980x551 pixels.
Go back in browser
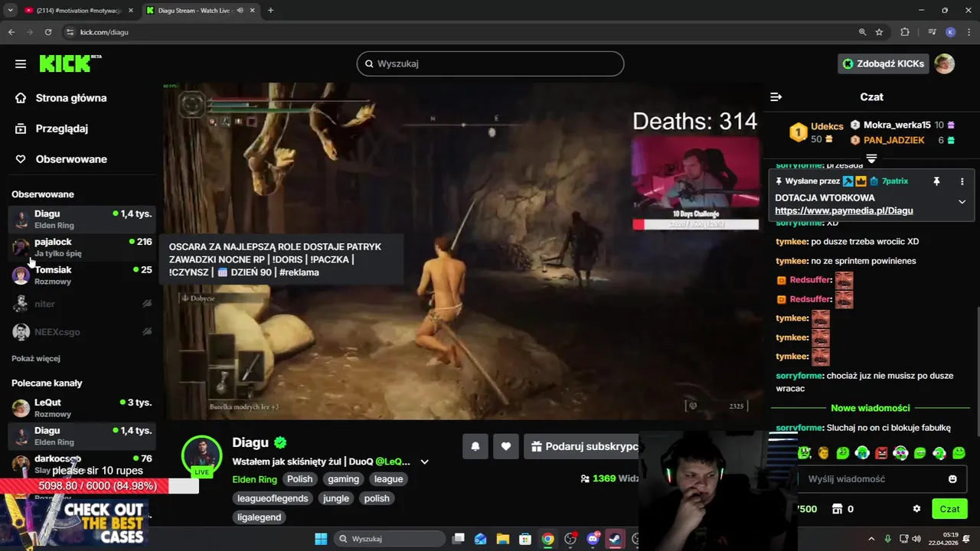11,32
